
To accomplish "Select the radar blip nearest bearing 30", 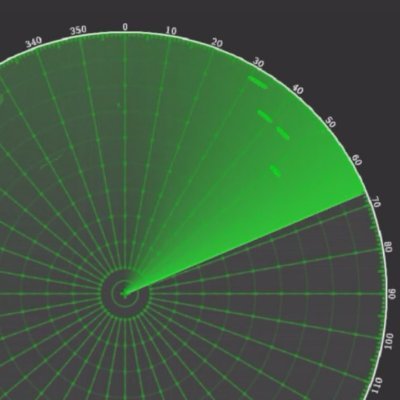I will click(x=257, y=83).
